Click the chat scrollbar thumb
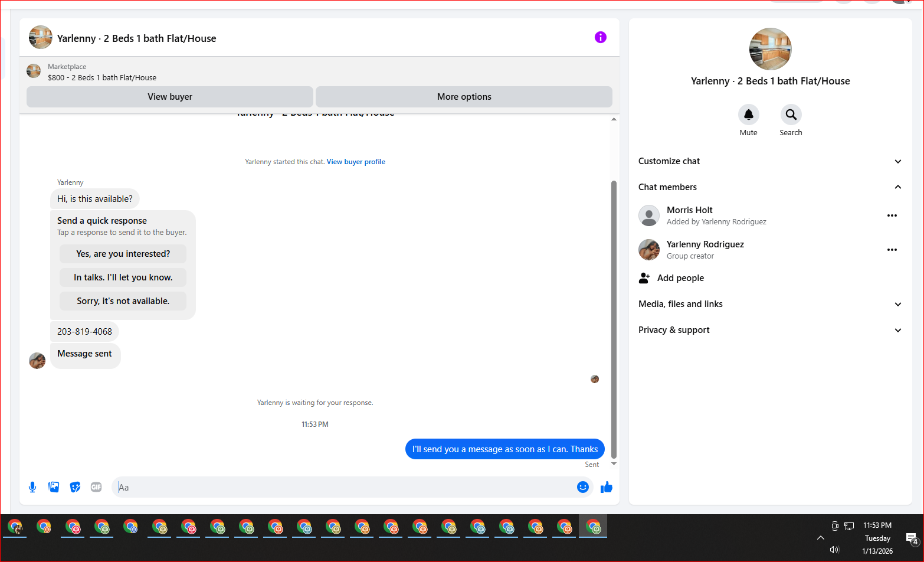 coord(614,319)
